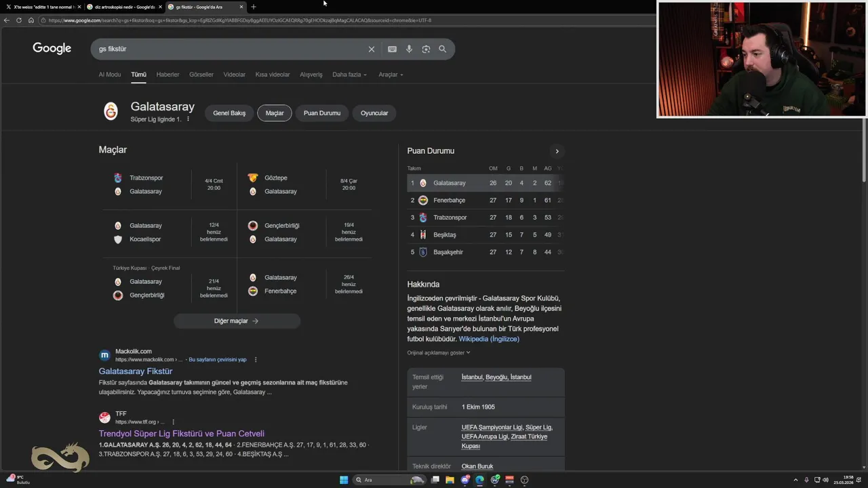Click the 'Diğer maçlar' button
Screen dimensions: 868x488
tap(237, 321)
